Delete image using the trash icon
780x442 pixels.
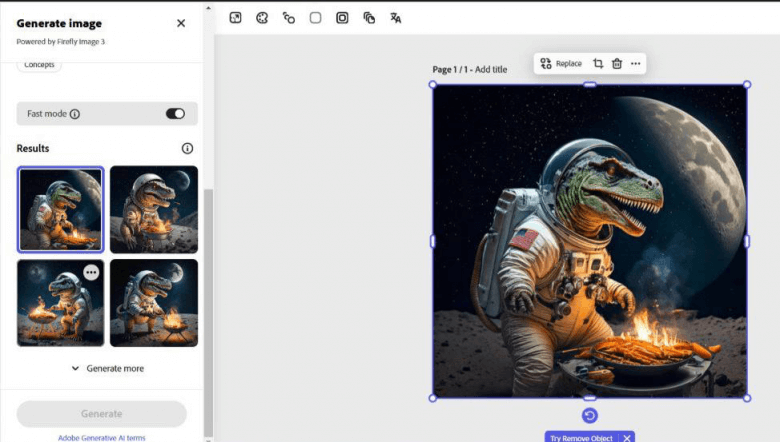pos(617,63)
